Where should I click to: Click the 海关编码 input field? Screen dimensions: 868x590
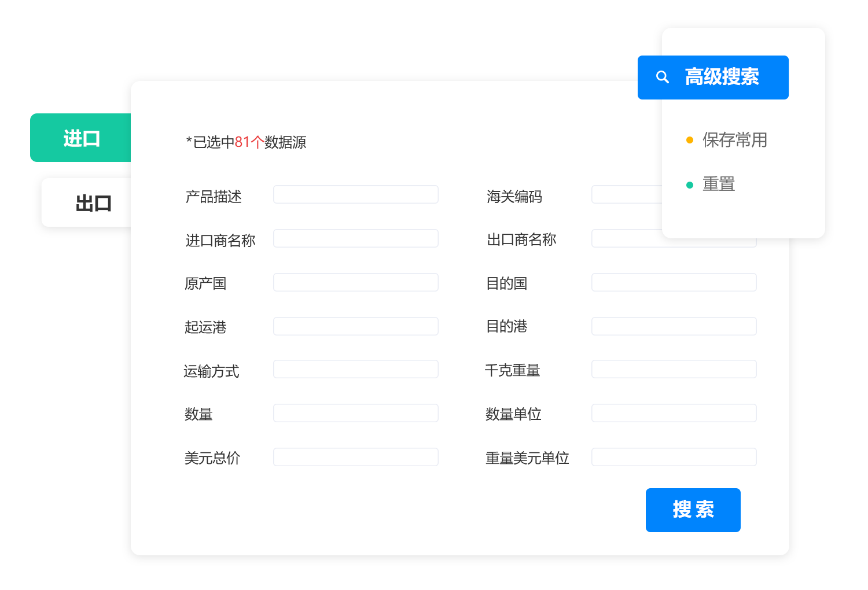pos(626,195)
